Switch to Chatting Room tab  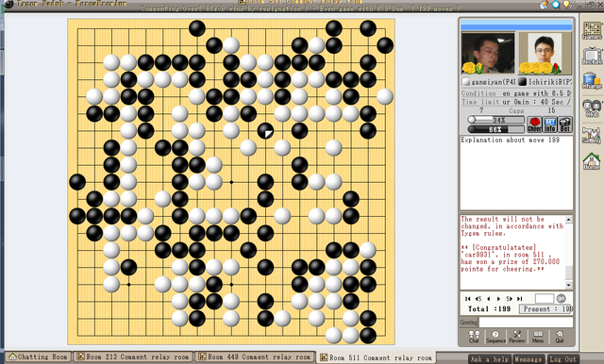39,356
